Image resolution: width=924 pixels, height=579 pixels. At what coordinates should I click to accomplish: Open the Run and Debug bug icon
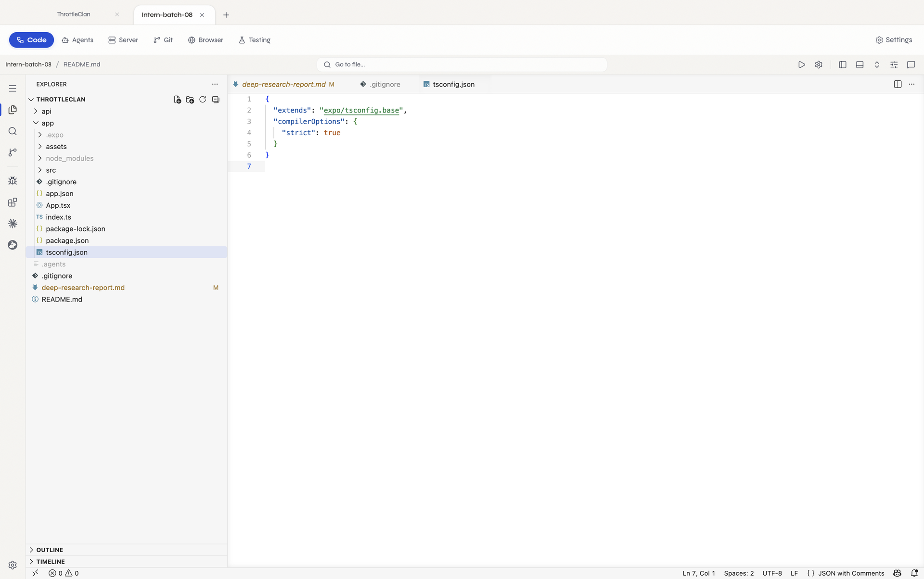[13, 181]
